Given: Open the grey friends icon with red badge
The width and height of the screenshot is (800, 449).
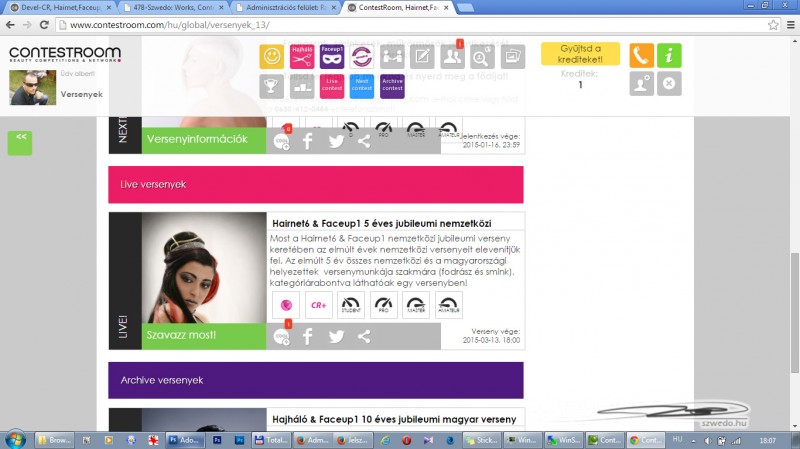Looking at the screenshot, I should click(x=452, y=56).
